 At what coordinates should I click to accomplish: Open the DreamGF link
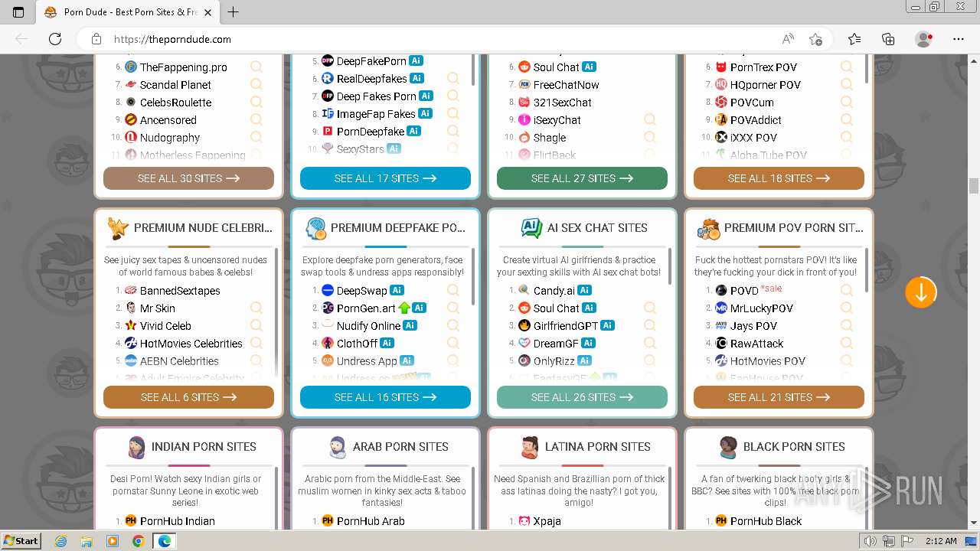click(556, 344)
